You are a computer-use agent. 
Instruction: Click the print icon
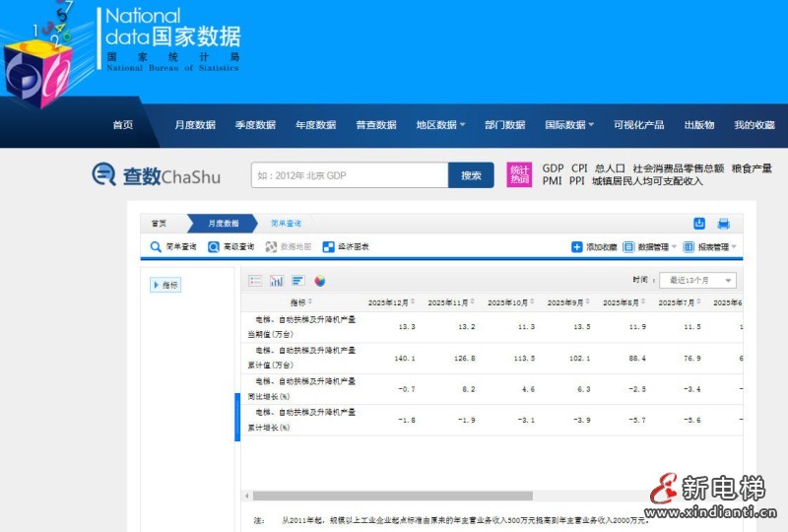click(723, 224)
